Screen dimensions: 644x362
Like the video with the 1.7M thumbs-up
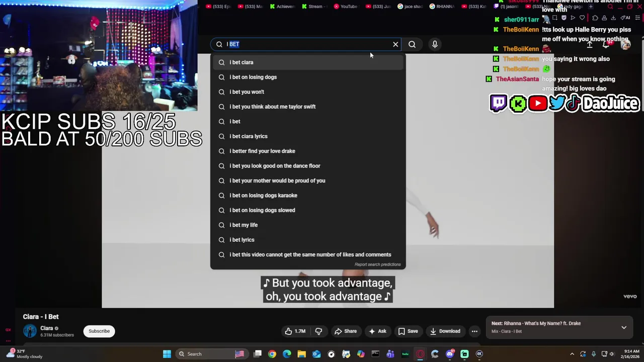pyautogui.click(x=295, y=331)
